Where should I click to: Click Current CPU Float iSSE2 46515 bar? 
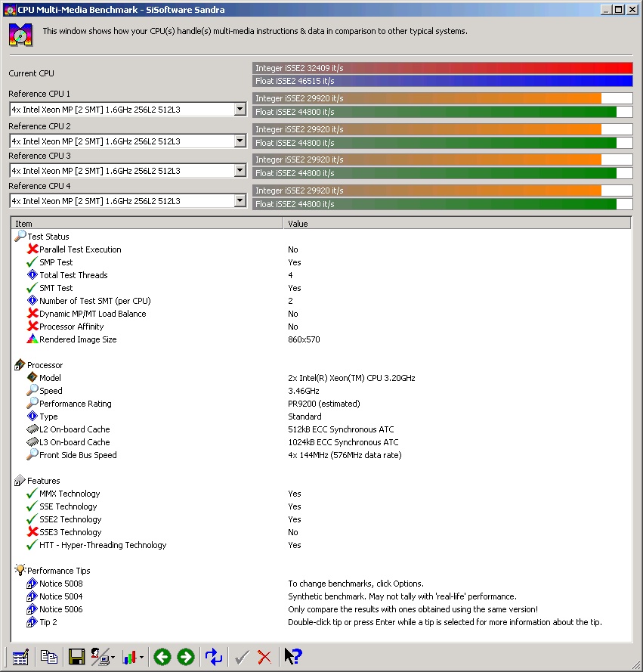443,81
